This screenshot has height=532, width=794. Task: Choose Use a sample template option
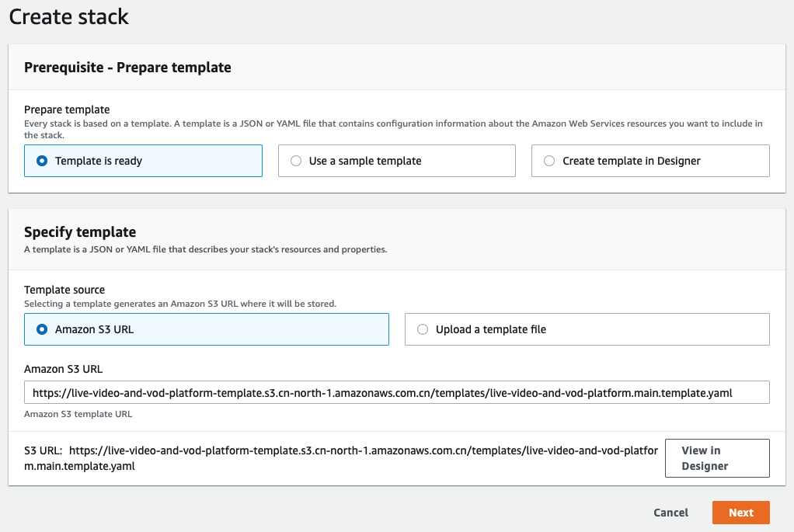click(x=396, y=161)
